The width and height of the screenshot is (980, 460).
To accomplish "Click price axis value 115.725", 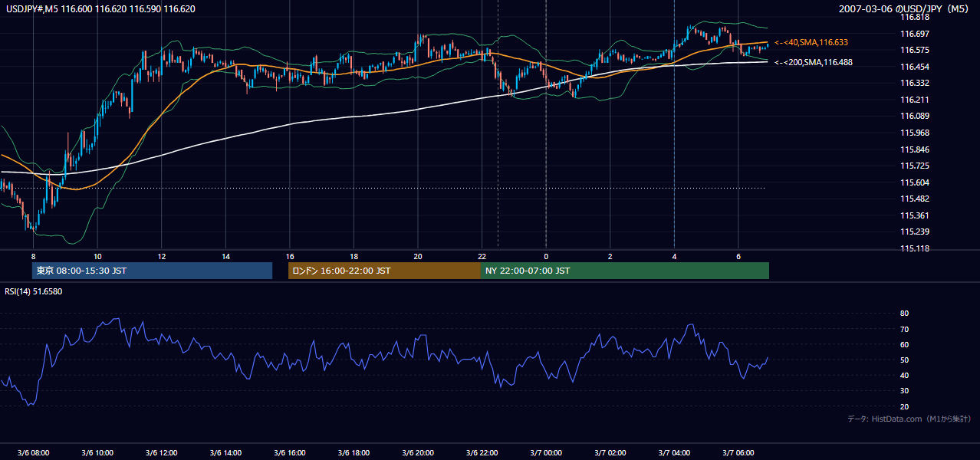I will point(914,166).
